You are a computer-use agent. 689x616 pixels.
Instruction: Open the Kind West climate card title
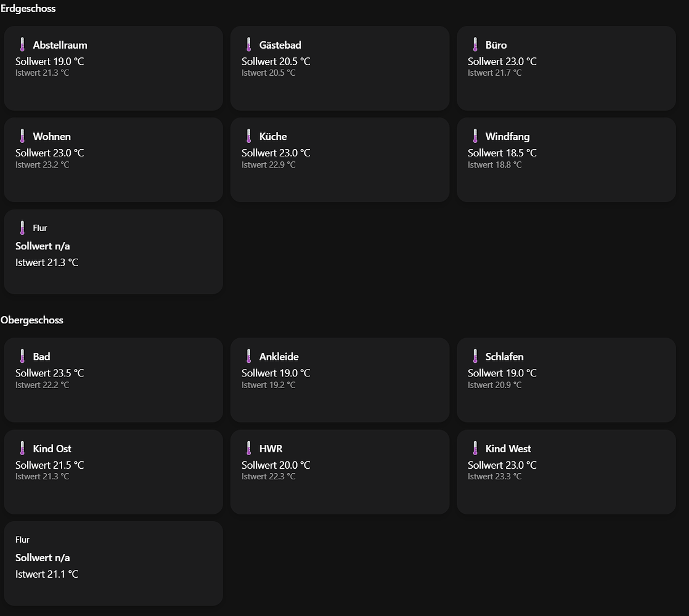[x=508, y=448]
